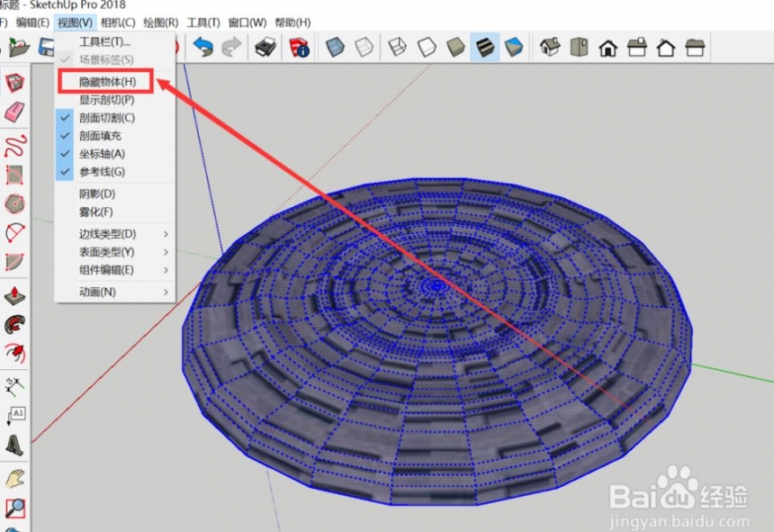Select the Offset tool
Viewport: 774px width, 532px height.
click(14, 353)
